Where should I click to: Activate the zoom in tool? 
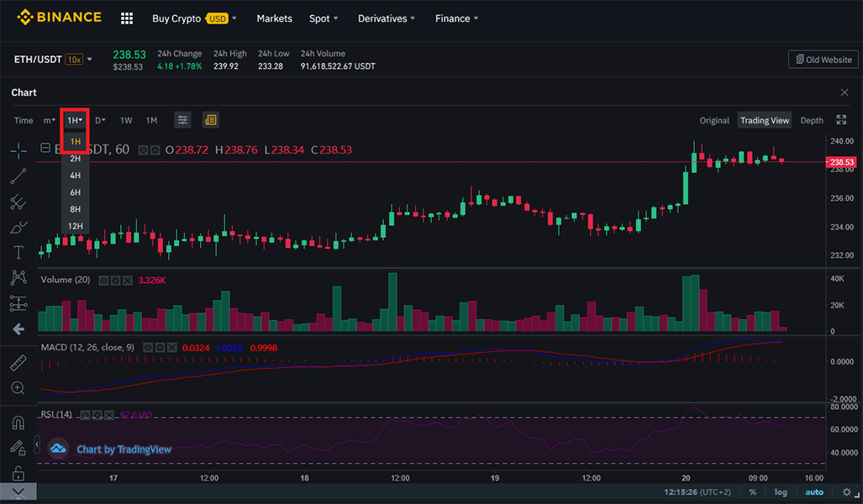tap(18, 388)
